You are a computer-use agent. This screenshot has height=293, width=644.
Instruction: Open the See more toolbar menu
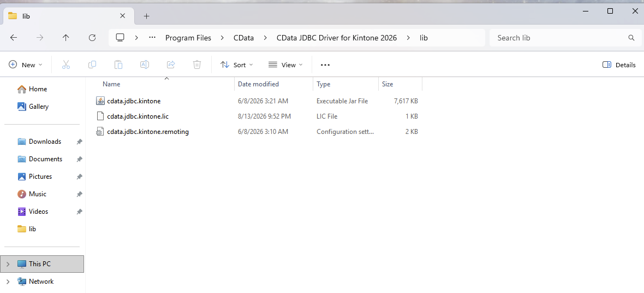325,65
